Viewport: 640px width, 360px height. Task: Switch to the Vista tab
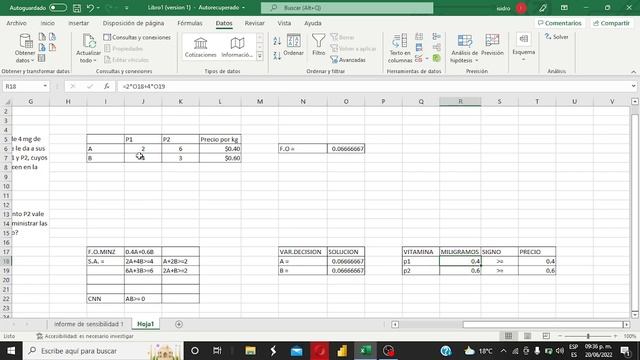(284, 23)
